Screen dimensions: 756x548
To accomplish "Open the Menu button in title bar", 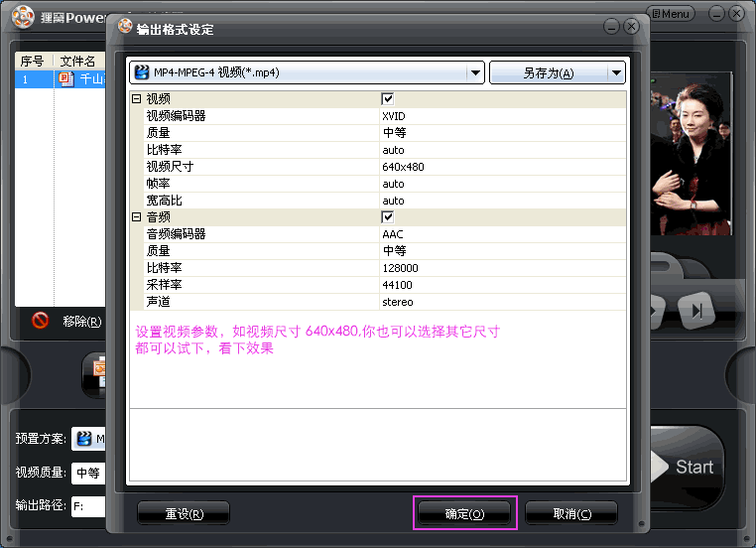I will coord(670,14).
